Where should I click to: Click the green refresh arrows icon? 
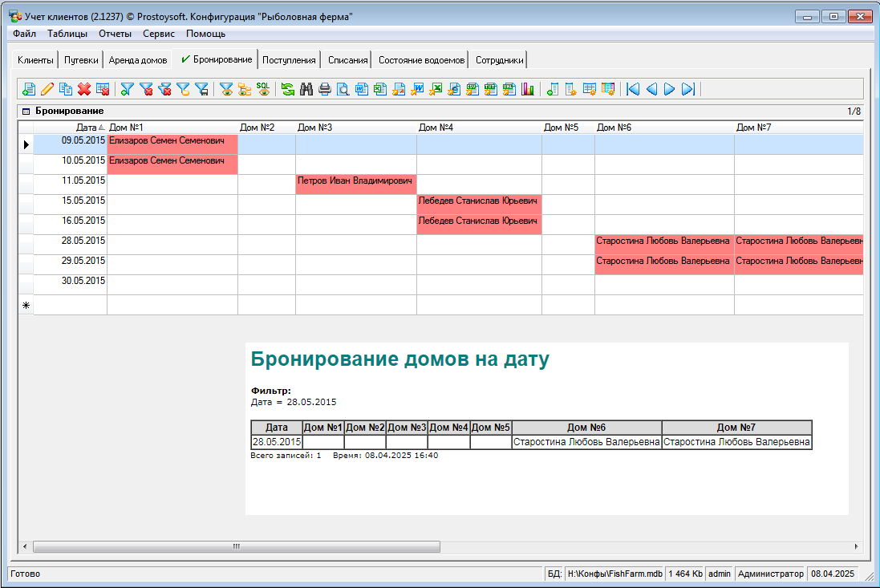[287, 89]
